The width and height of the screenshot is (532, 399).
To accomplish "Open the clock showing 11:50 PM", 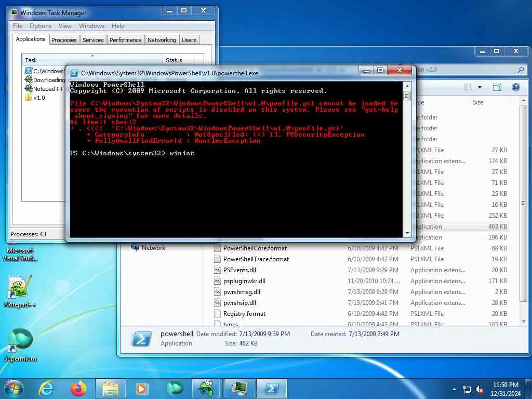I will click(506, 389).
